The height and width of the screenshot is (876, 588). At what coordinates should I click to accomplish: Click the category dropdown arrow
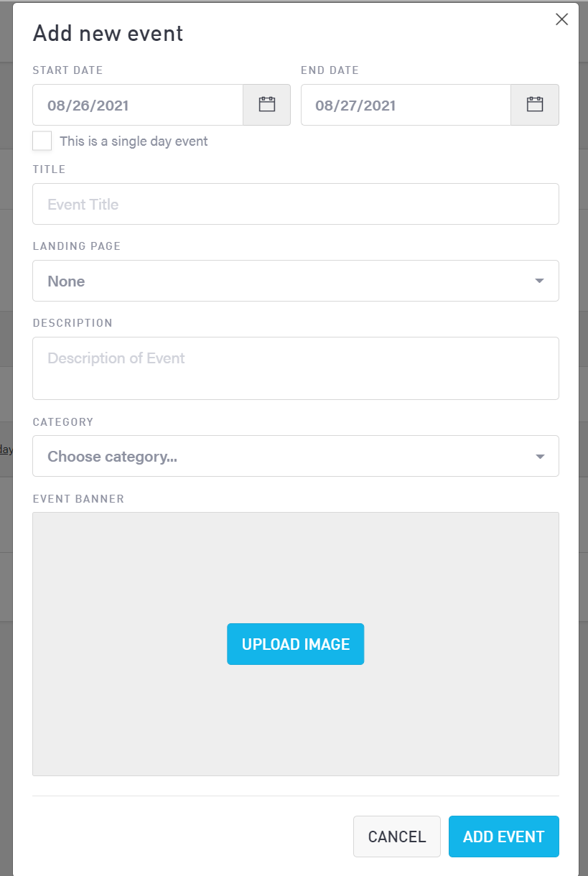[x=540, y=456]
